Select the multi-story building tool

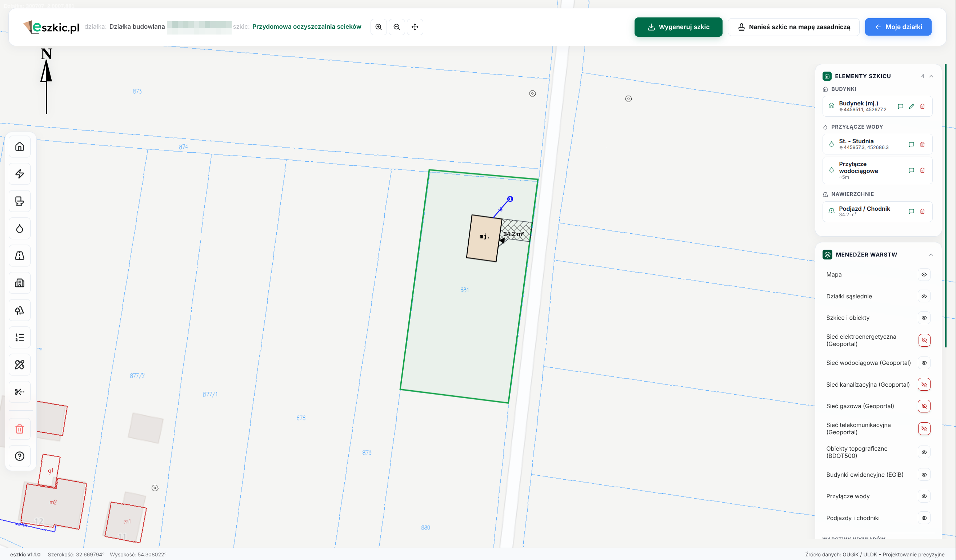(x=20, y=283)
